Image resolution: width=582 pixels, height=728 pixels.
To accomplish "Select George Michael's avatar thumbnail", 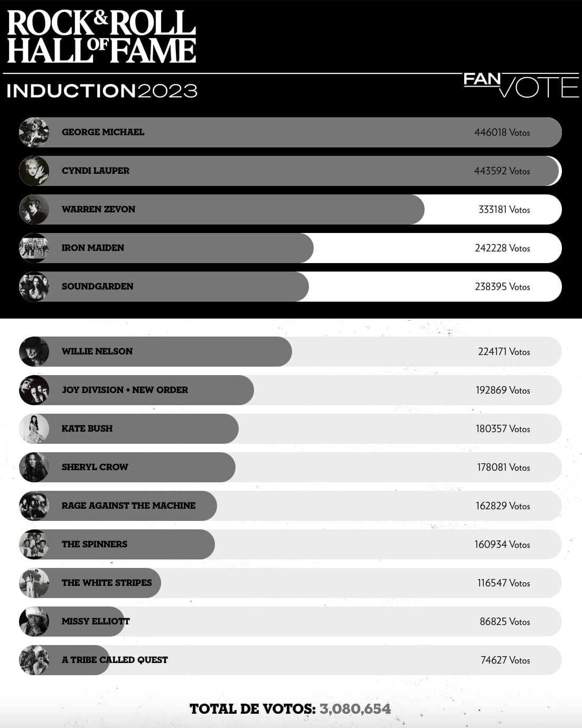I will tap(34, 132).
